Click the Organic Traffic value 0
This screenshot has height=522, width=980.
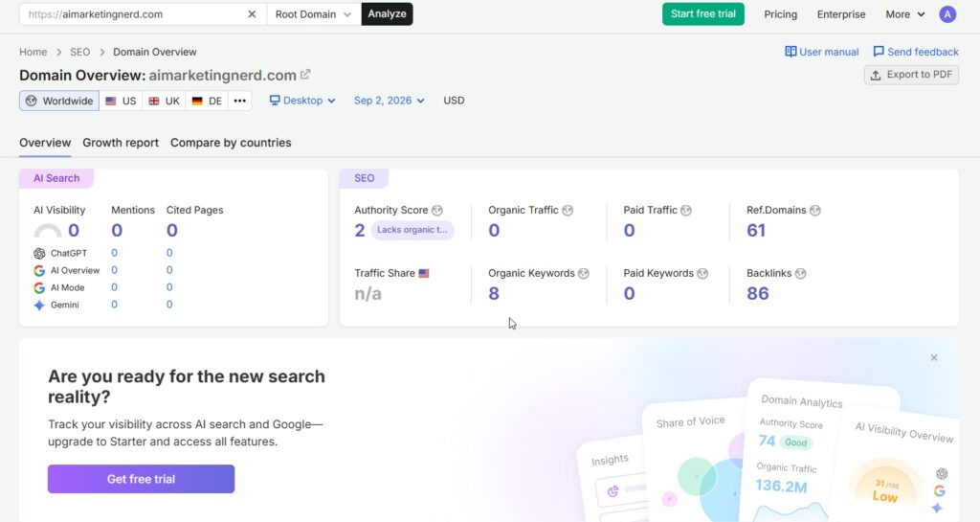pyautogui.click(x=494, y=231)
